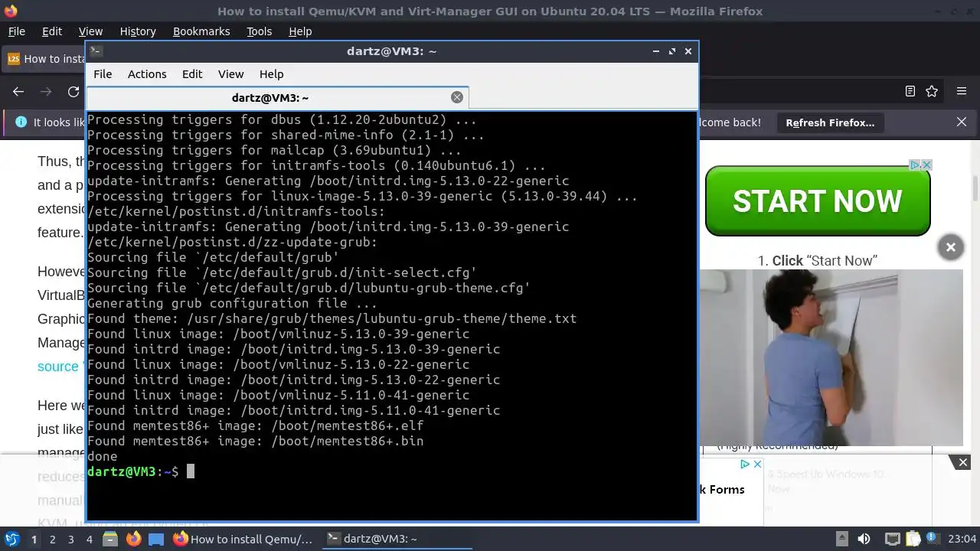
Task: Click the Firefox logo in title bar
Action: coord(10,11)
